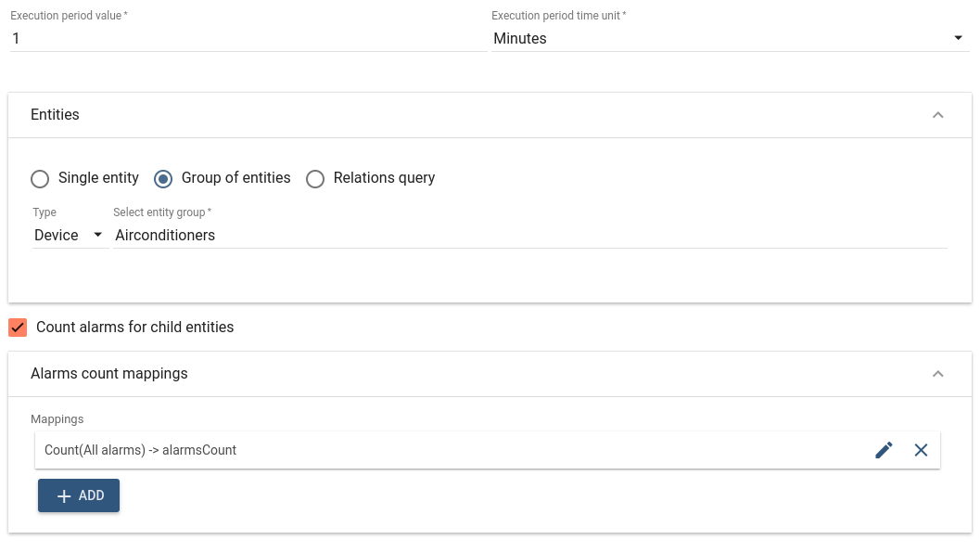Collapse the Entities panel chevron
This screenshot has height=553, width=980.
coord(937,115)
